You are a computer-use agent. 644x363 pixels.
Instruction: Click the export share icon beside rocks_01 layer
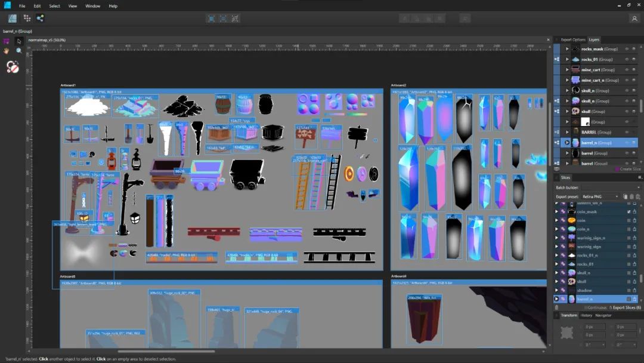[x=557, y=59]
